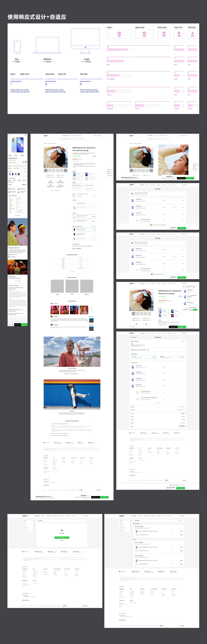This screenshot has height=644, width=207.
Task: Click 8 Grid box under 1023-767
Action: point(179,34)
